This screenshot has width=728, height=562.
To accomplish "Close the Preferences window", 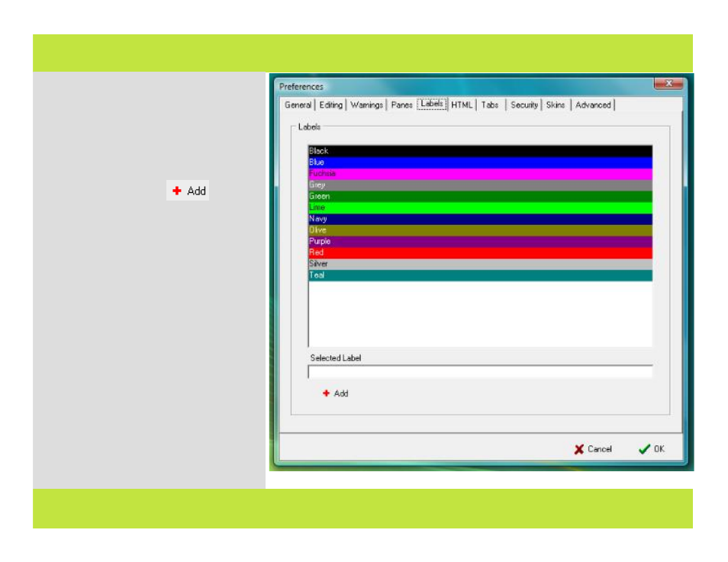I will point(668,84).
